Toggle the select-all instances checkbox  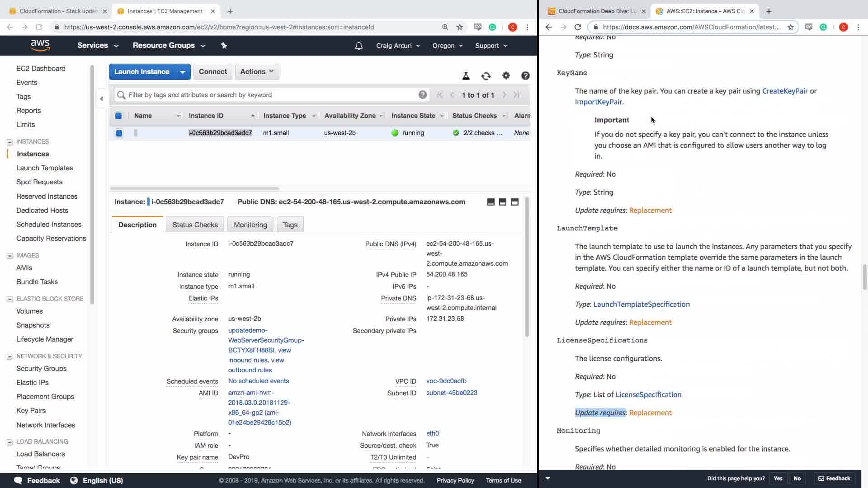pyautogui.click(x=118, y=116)
